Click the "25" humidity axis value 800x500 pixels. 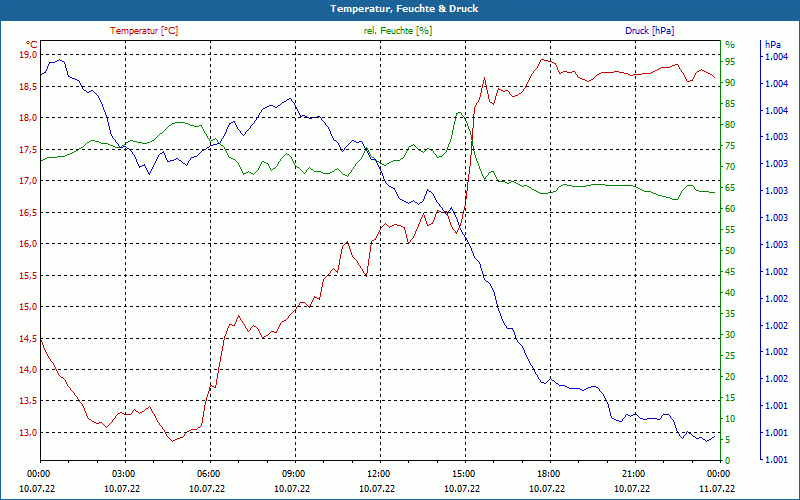point(730,356)
